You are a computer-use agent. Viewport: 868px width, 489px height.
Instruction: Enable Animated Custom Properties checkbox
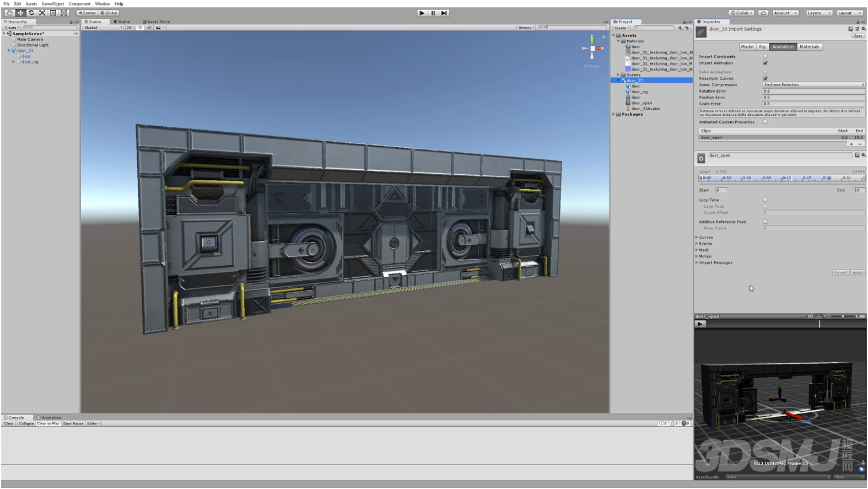[x=765, y=122]
